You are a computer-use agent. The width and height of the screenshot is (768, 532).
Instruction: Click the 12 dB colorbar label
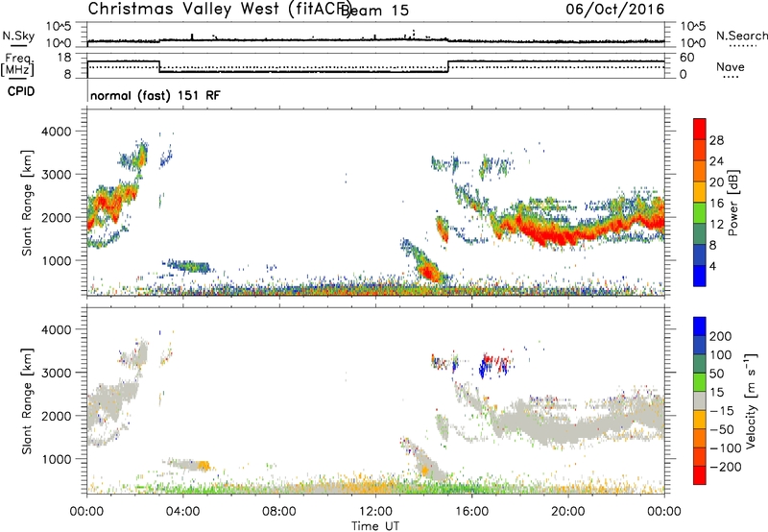pyautogui.click(x=716, y=224)
